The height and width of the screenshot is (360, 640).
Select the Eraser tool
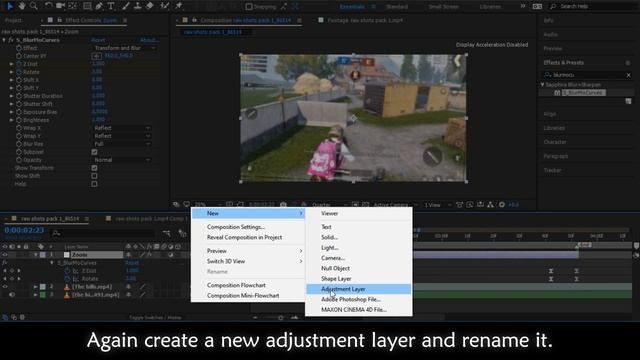coord(149,6)
